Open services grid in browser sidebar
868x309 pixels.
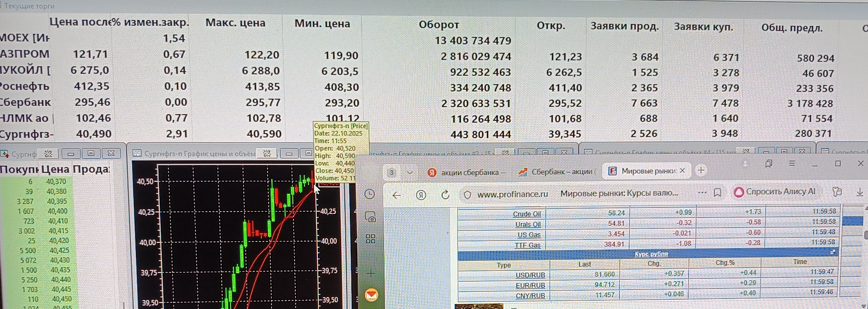370,239
